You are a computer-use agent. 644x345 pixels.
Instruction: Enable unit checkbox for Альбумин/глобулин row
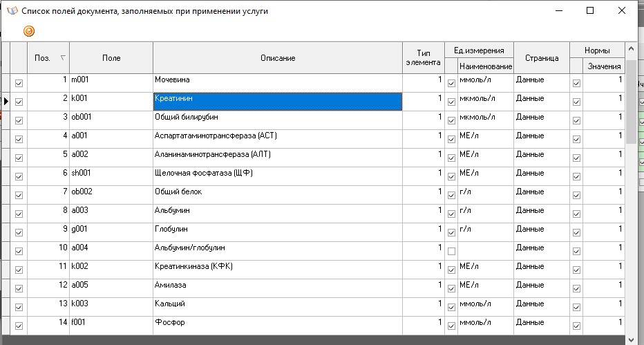[x=452, y=251]
